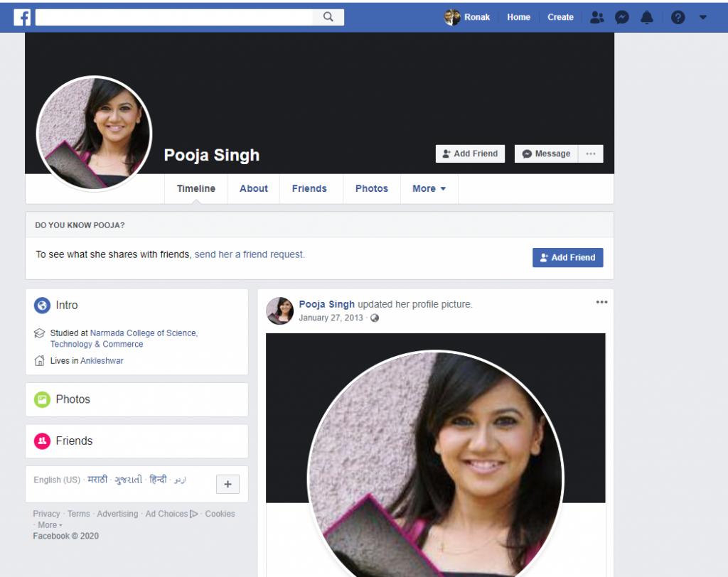
Task: Click inside the Facebook search field
Action: click(x=178, y=16)
